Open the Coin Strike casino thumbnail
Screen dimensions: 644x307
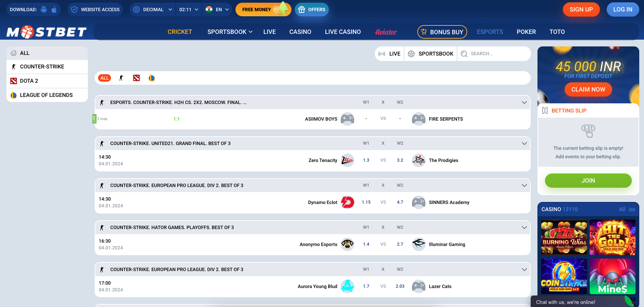[x=564, y=276]
